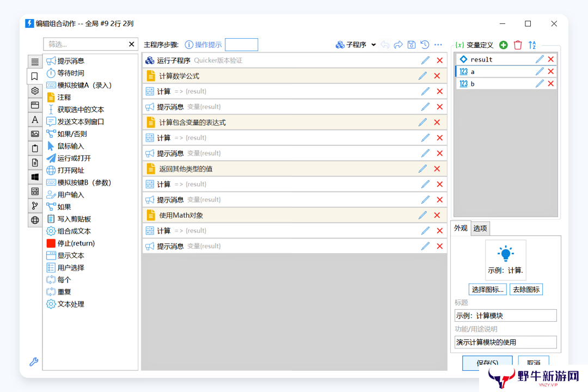Select the 模拟按键A (录入) action
This screenshot has height=392, width=588.
pyautogui.click(x=79, y=85)
